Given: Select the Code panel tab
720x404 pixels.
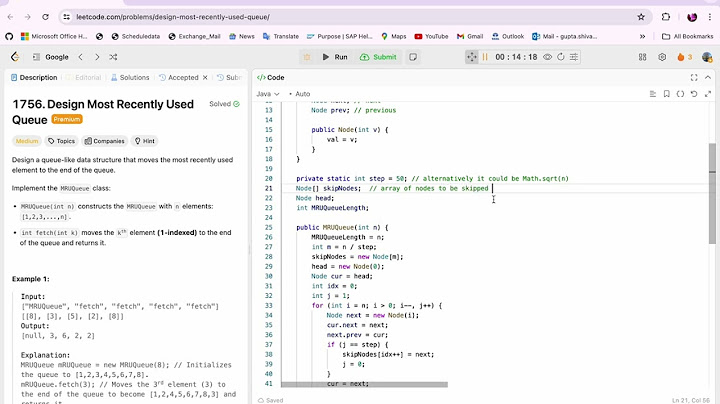Looking at the screenshot, I should [270, 78].
